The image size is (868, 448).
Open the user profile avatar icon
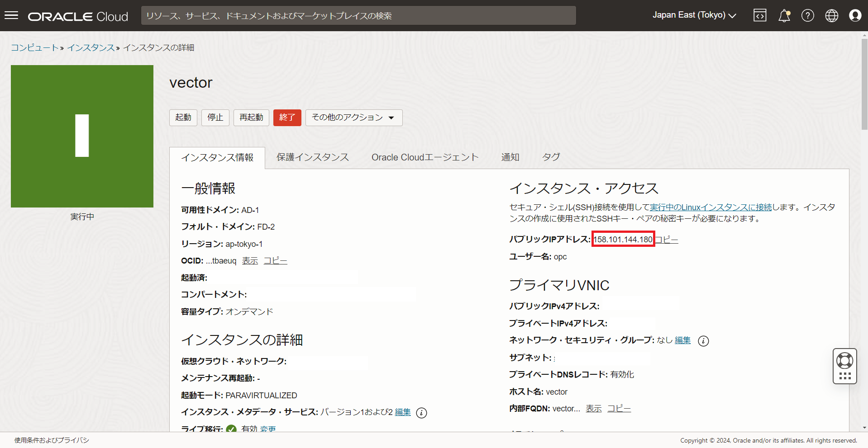pyautogui.click(x=855, y=16)
